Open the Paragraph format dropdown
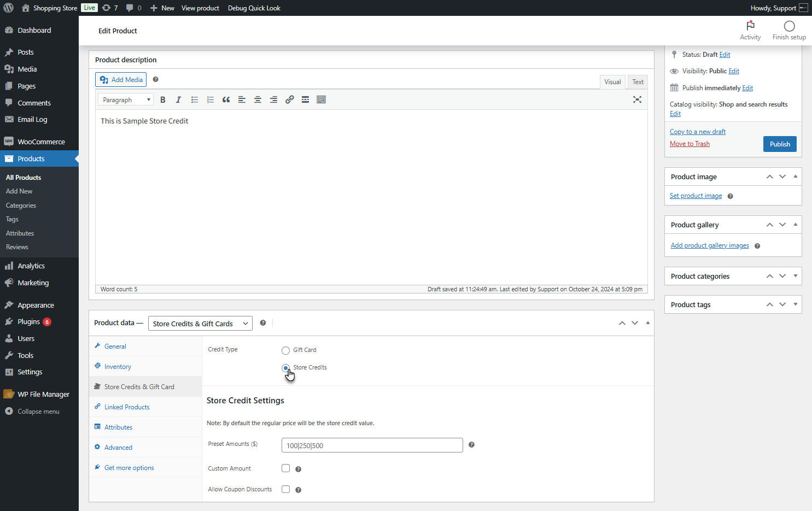The image size is (812, 511). 126,99
